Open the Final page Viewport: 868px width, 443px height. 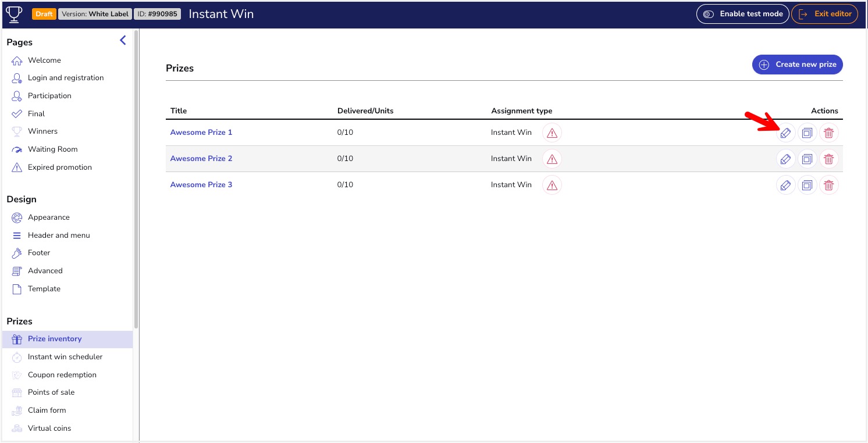point(36,114)
